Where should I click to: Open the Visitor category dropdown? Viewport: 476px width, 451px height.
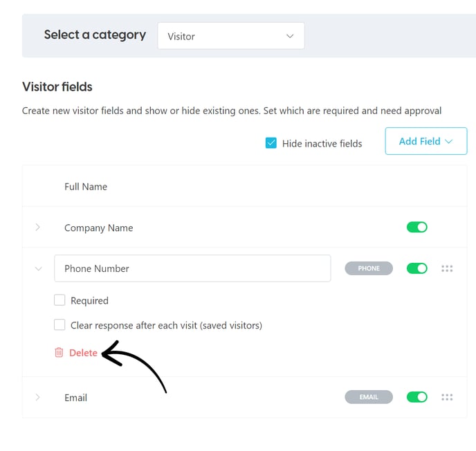(x=231, y=36)
